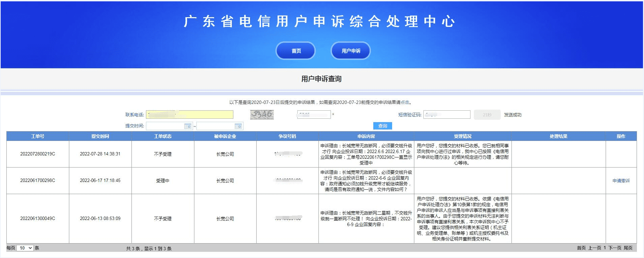Go to 上一页 previous page
The height and width of the screenshot is (258, 644).
pyautogui.click(x=595, y=248)
